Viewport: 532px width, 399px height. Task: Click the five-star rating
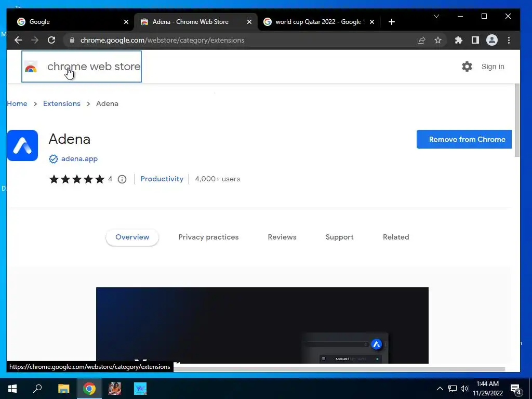(77, 179)
